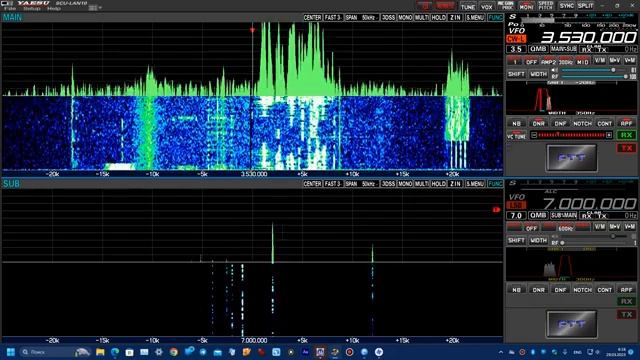Image resolution: width=640 pixels, height=360 pixels.
Task: Toggle VOX in the top bar
Action: tap(487, 7)
